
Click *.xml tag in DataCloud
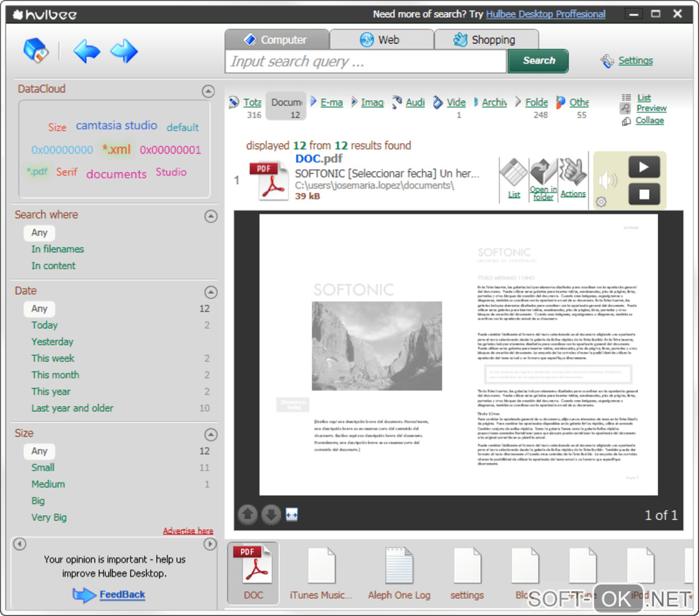point(116,149)
